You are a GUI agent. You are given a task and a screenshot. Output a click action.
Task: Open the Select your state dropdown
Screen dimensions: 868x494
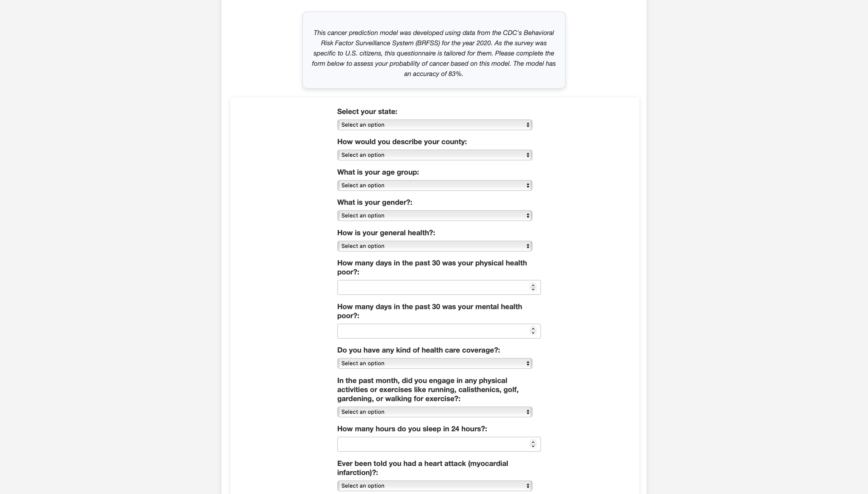click(x=434, y=125)
